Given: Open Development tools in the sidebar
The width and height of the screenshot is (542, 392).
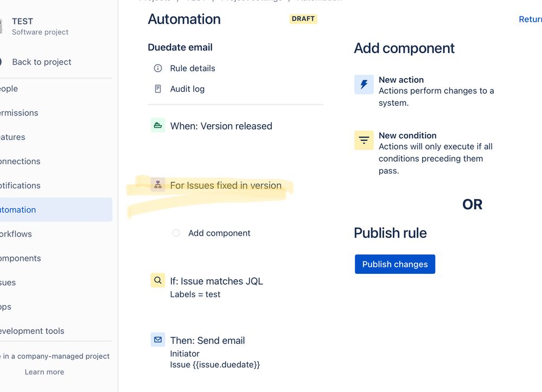Looking at the screenshot, I should (32, 331).
